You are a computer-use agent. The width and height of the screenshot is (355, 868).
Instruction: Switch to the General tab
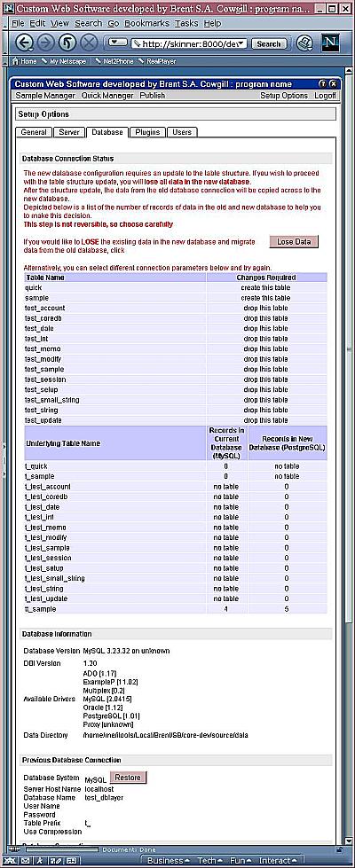(34, 132)
